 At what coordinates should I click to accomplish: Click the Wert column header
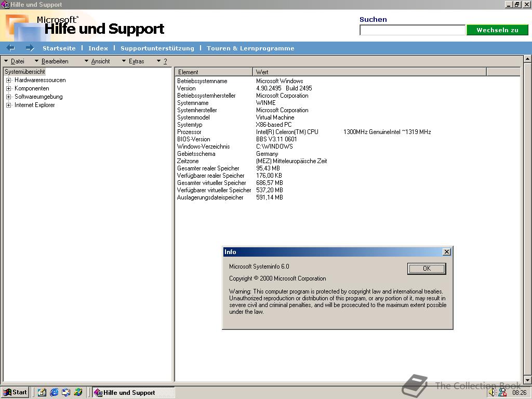pyautogui.click(x=369, y=72)
